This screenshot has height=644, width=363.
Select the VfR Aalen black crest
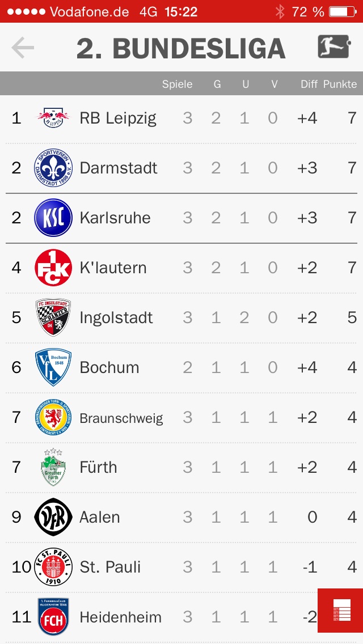pos(53,517)
